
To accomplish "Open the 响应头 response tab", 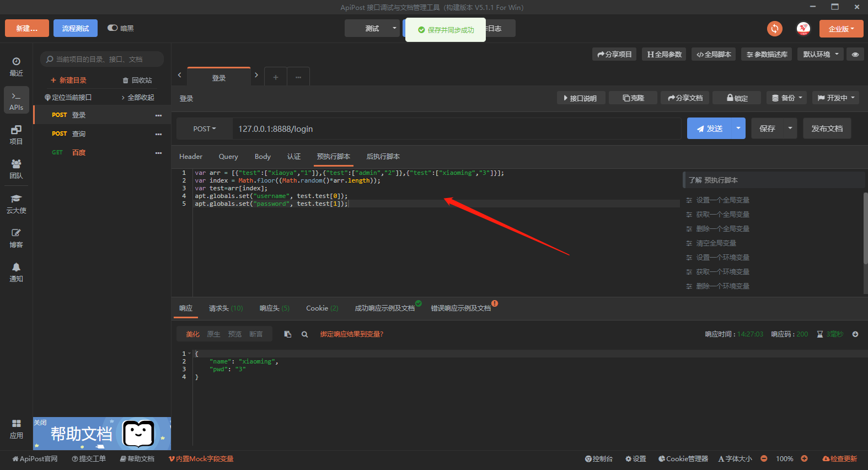I will tap(275, 308).
